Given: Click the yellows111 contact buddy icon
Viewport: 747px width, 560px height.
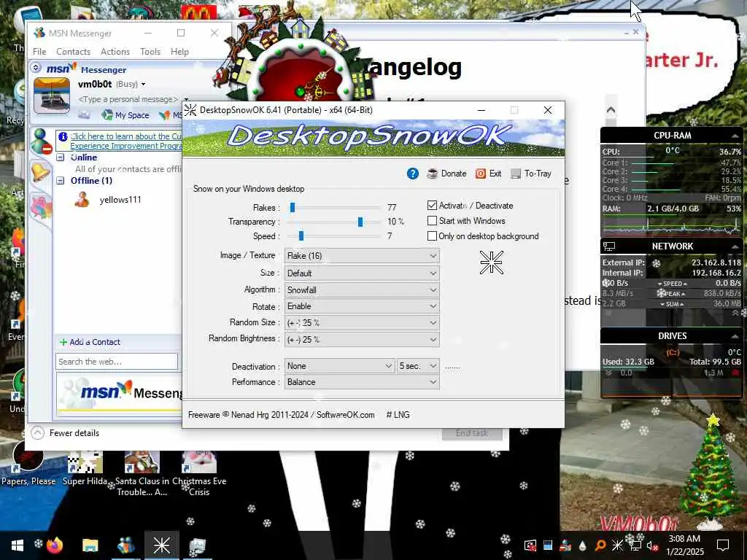Looking at the screenshot, I should pyautogui.click(x=82, y=200).
